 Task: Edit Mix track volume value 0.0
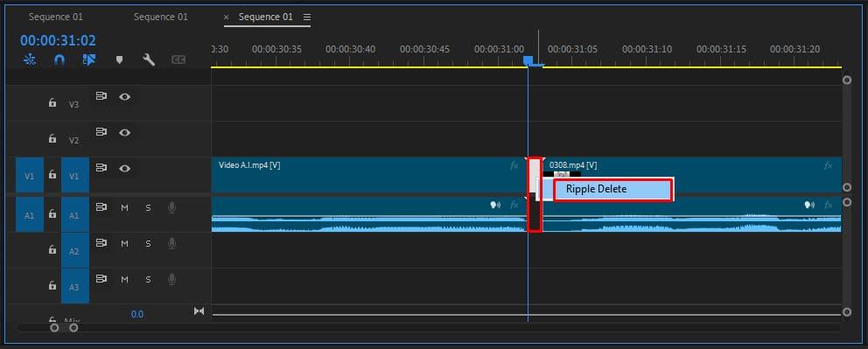pyautogui.click(x=137, y=314)
